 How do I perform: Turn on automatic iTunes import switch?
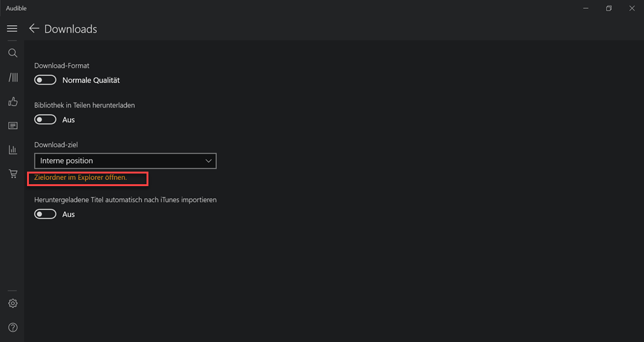point(45,214)
